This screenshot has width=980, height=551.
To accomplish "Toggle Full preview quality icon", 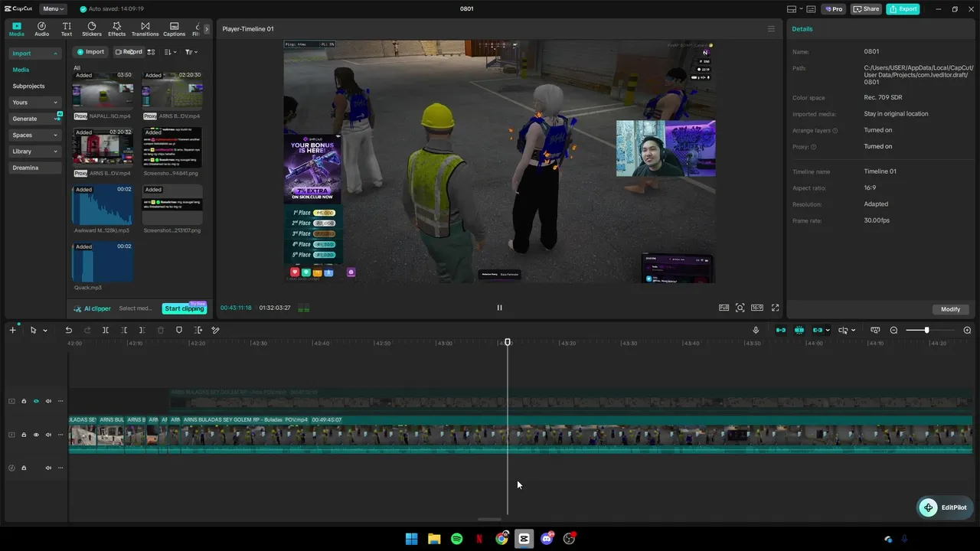I will click(x=724, y=308).
